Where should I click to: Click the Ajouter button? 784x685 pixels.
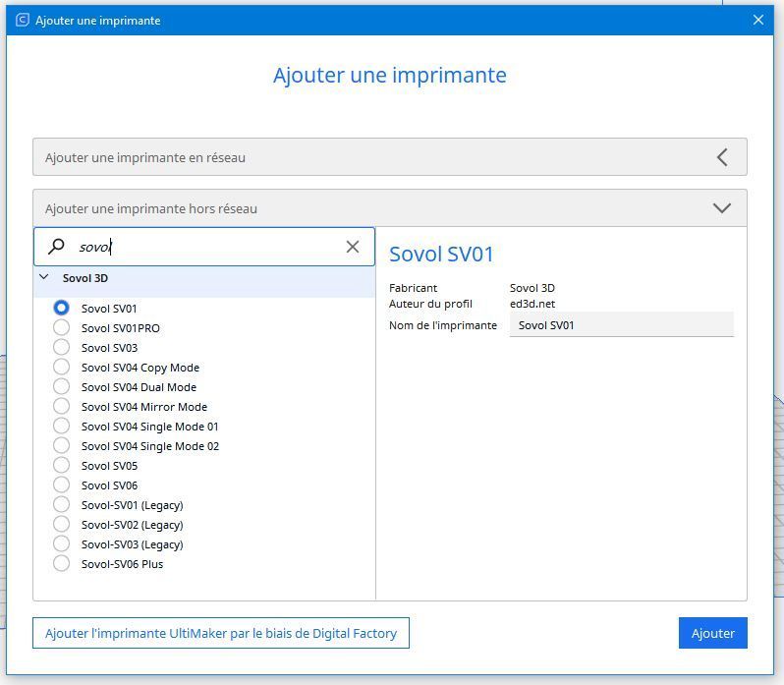(712, 633)
